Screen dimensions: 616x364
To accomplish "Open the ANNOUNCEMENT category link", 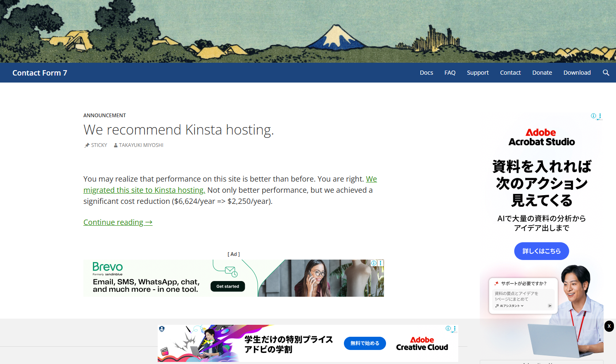I will pos(104,116).
